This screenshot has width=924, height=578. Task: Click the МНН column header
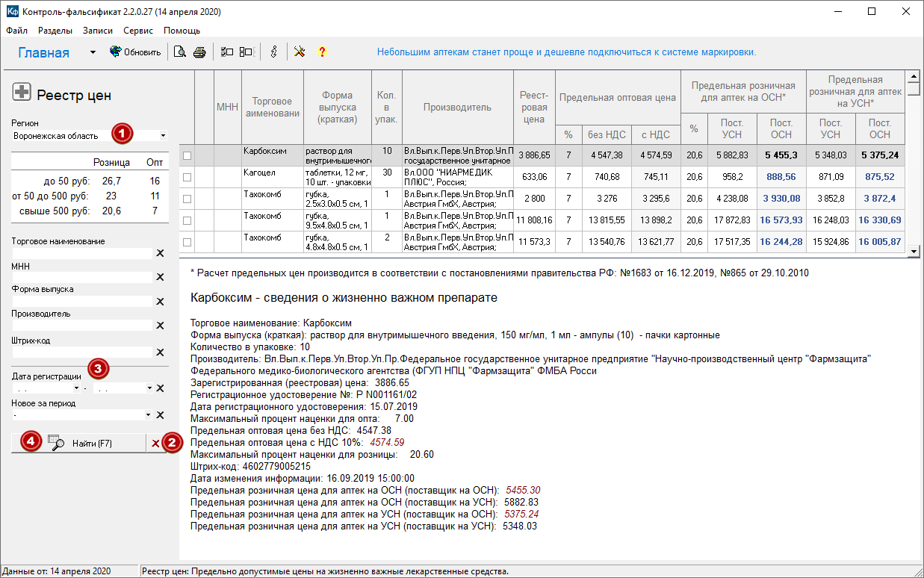[227, 107]
